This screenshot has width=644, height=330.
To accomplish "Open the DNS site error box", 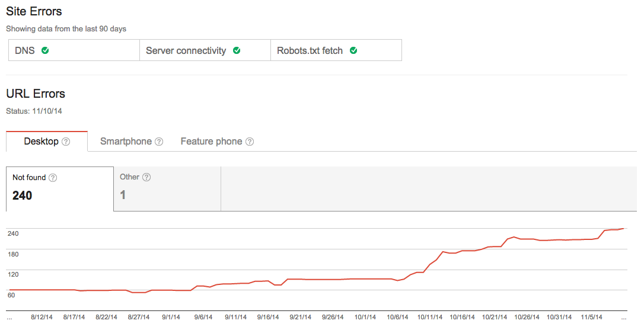I will coord(74,50).
